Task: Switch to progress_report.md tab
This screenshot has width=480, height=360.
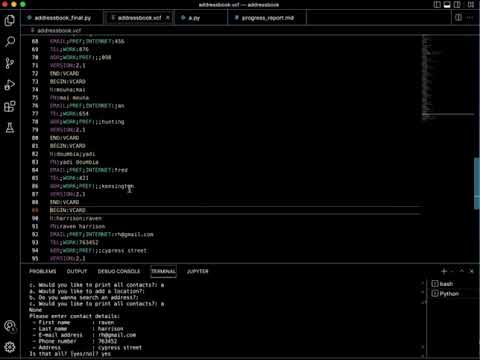Action: click(267, 18)
